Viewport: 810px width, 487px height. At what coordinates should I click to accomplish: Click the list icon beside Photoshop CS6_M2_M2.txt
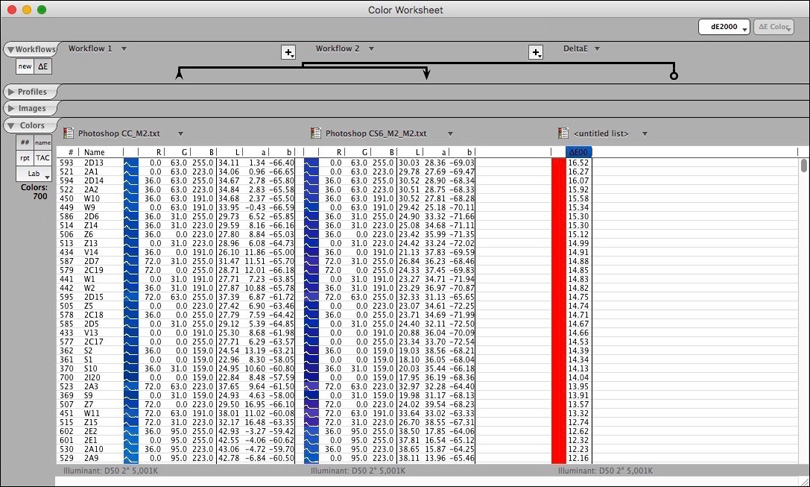coord(316,133)
